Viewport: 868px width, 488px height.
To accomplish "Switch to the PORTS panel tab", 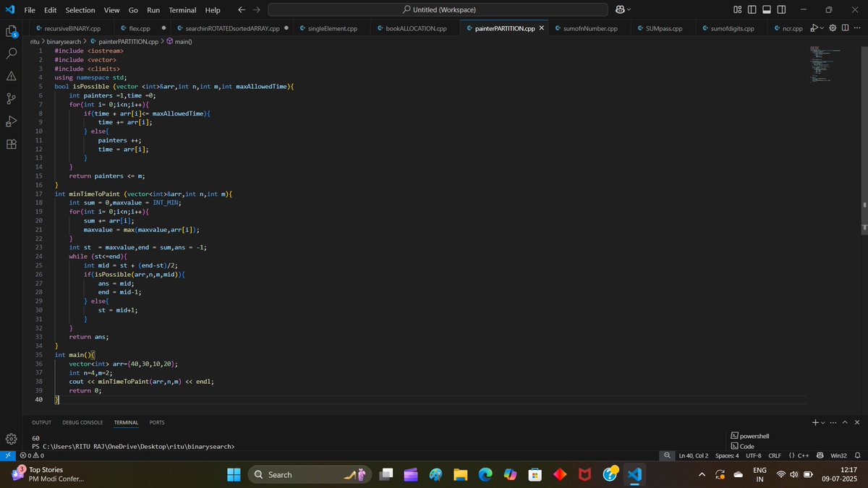I will coord(157,422).
